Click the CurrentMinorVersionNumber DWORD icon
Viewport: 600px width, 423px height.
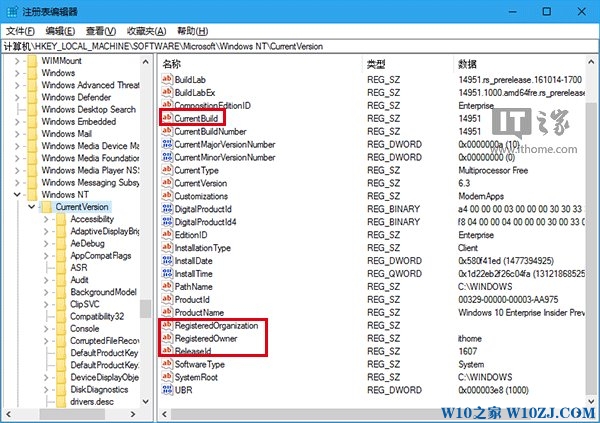point(167,157)
